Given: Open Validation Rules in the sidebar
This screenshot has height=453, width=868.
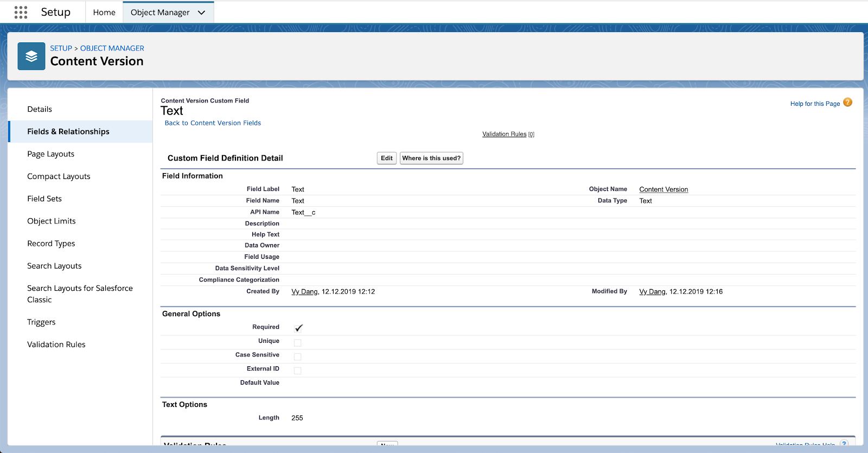Looking at the screenshot, I should 56,344.
